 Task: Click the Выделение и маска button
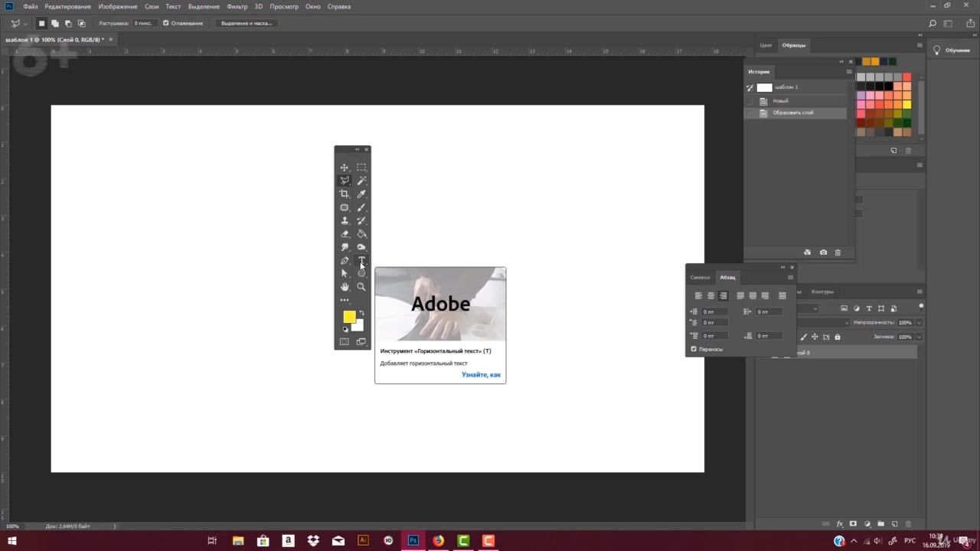[x=247, y=23]
